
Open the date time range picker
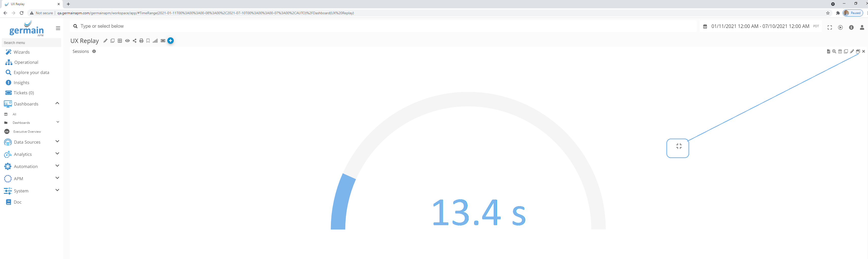[x=760, y=26]
